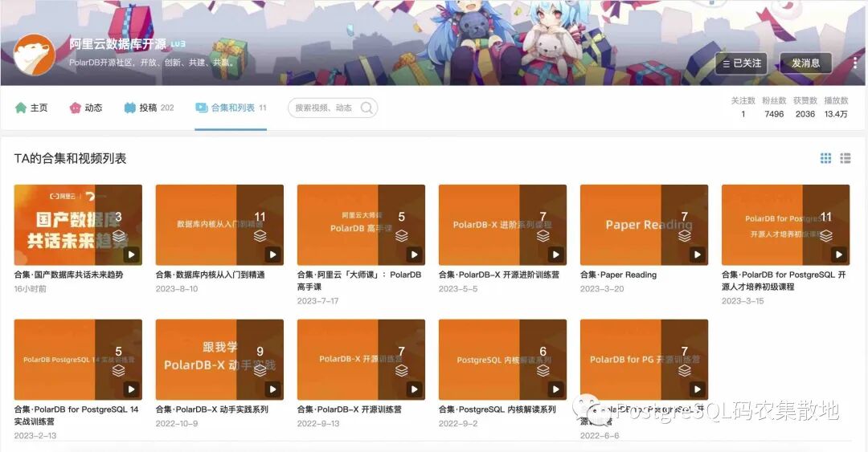Click stack icon on PolarDB-X 进阶 thumbnail
Image resolution: width=868 pixels, height=452 pixels.
[543, 236]
